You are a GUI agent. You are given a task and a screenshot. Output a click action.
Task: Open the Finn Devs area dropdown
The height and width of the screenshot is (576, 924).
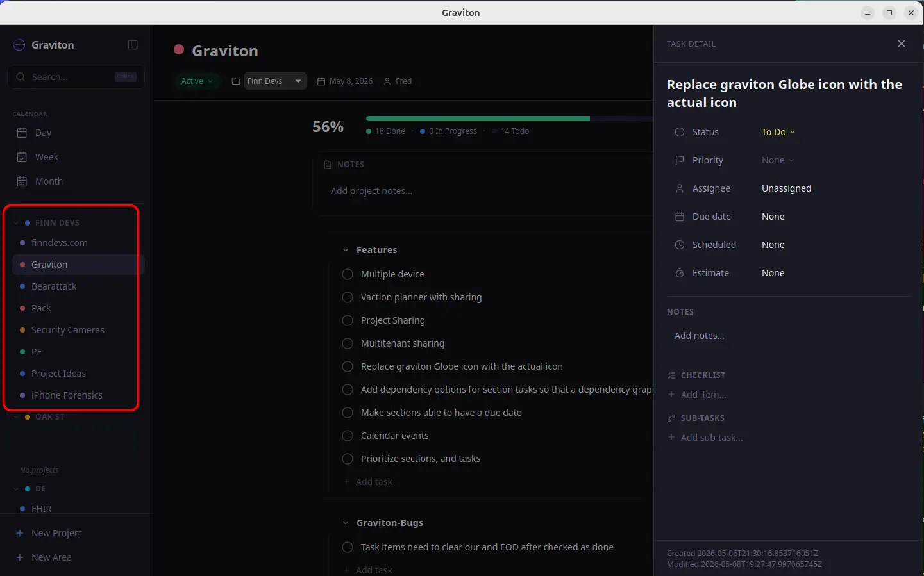coord(274,81)
